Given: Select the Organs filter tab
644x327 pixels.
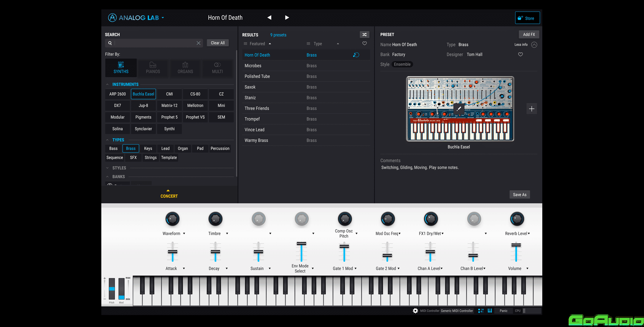Looking at the screenshot, I should (x=185, y=68).
